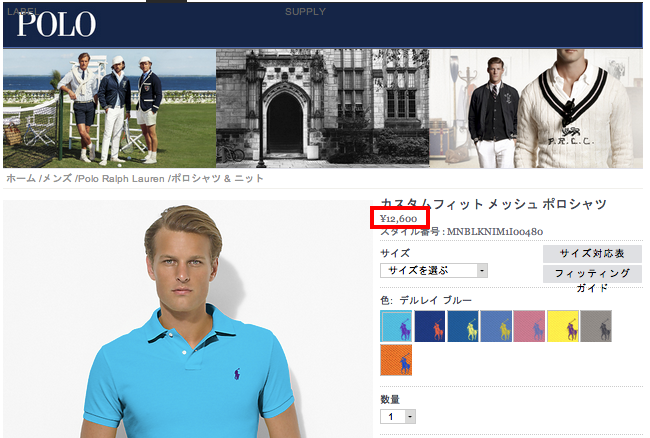Click the POLO logo in header
Viewport: 650px width, 438px height.
pyautogui.click(x=56, y=24)
